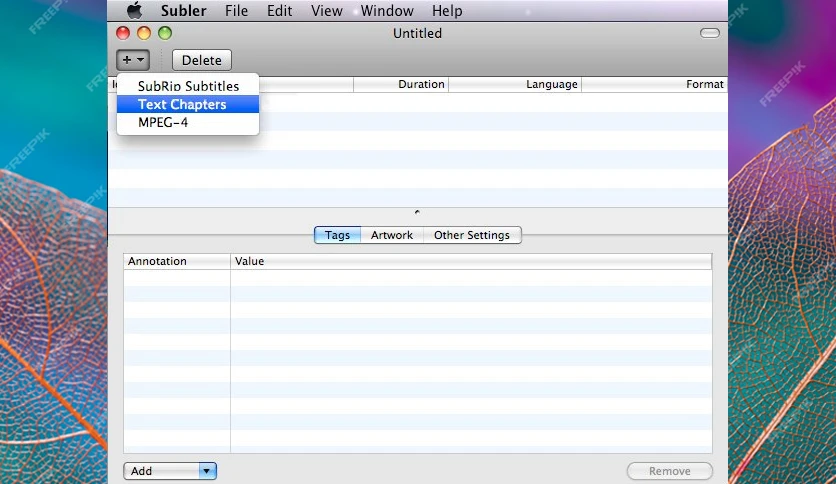Choose MPEG-4 from the popup menu

[x=188, y=122]
